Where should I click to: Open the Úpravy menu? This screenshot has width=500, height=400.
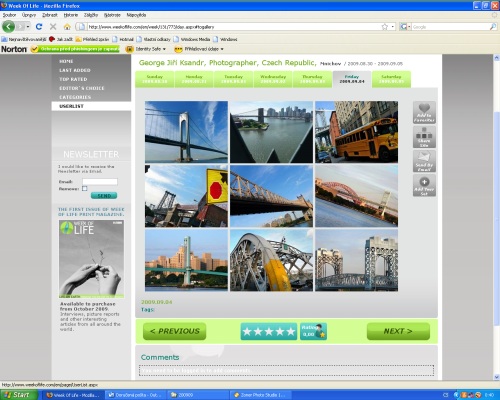[29, 15]
